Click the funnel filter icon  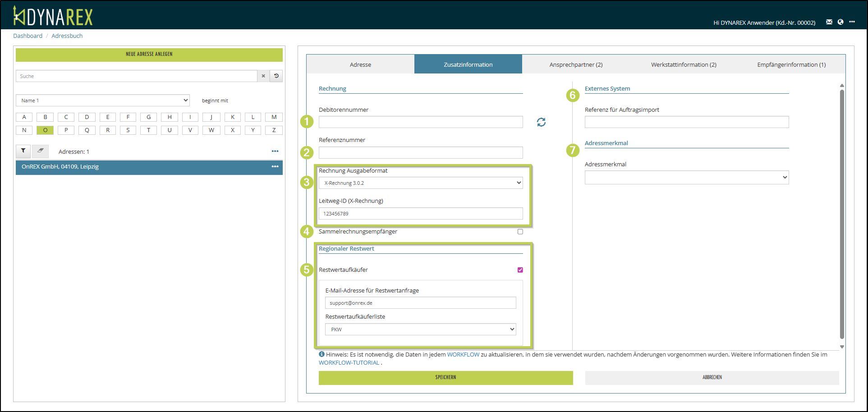(23, 151)
